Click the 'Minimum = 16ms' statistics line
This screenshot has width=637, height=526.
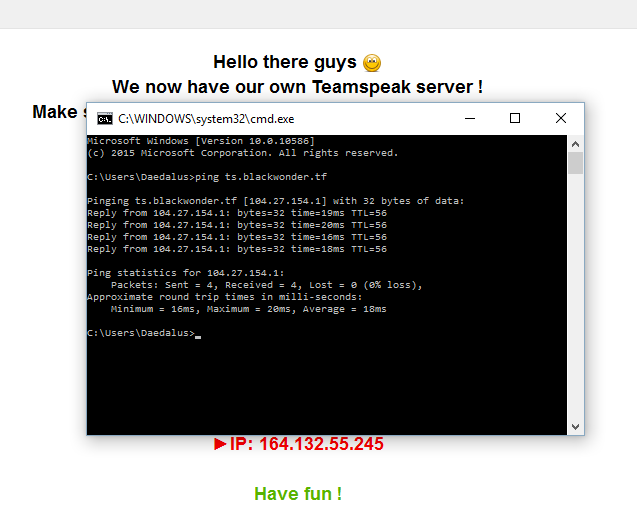click(x=249, y=309)
